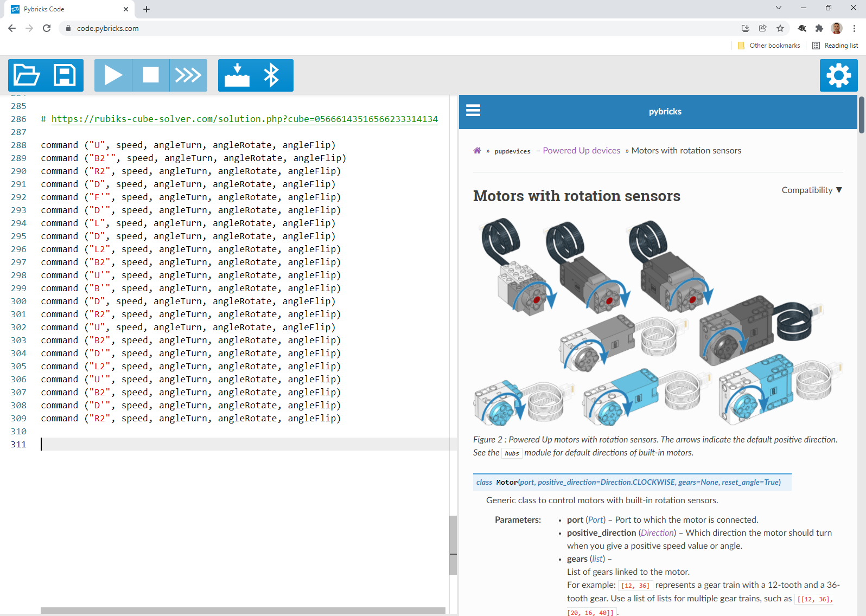
Task: Run the program with the play button
Action: click(x=113, y=75)
